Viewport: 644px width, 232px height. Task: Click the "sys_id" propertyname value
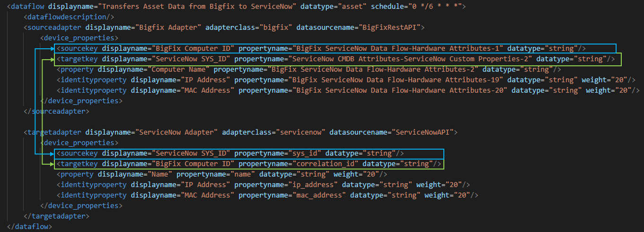pyautogui.click(x=304, y=153)
